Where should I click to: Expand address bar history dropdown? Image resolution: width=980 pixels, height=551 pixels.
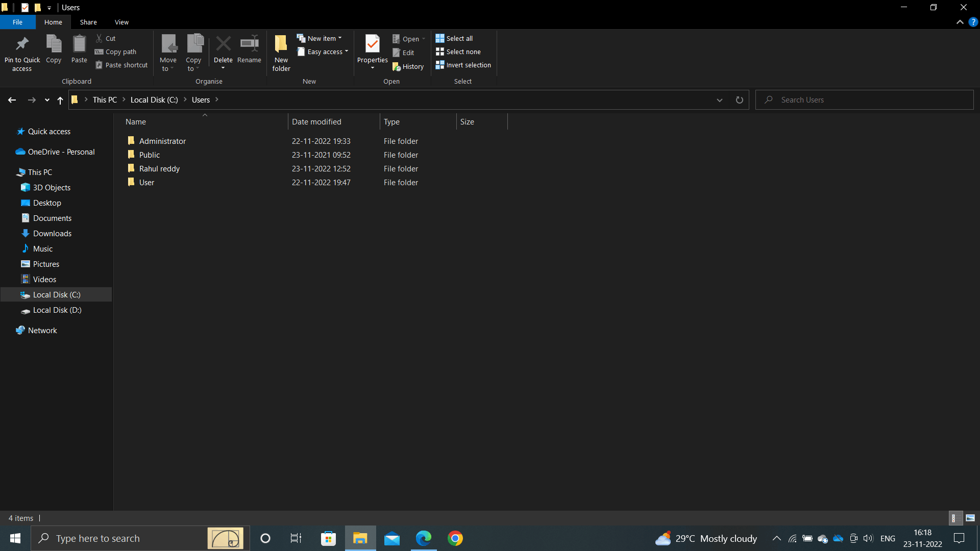pos(720,100)
